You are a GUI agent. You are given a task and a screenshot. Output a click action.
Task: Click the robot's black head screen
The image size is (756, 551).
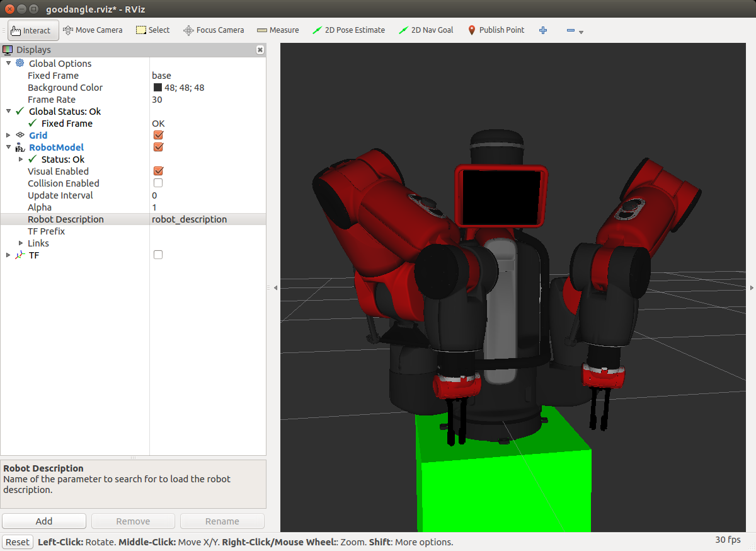pyautogui.click(x=501, y=197)
